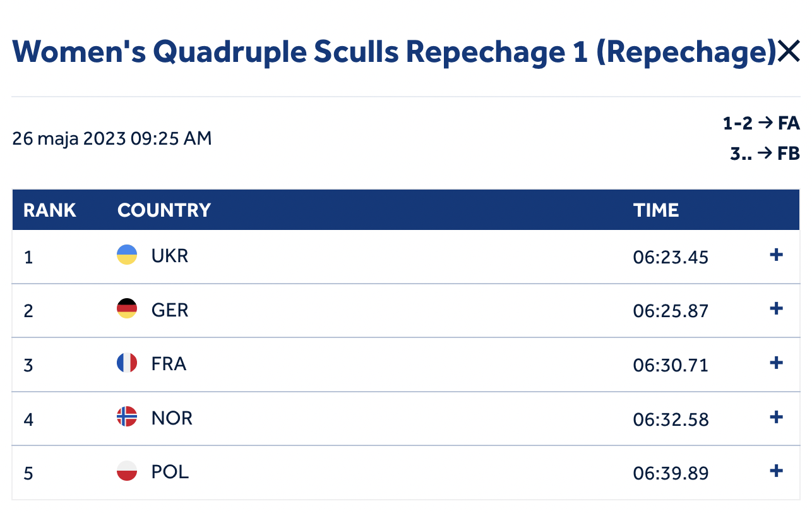The width and height of the screenshot is (812, 513).
Task: Click Germany's time 06:25.87
Action: click(671, 311)
